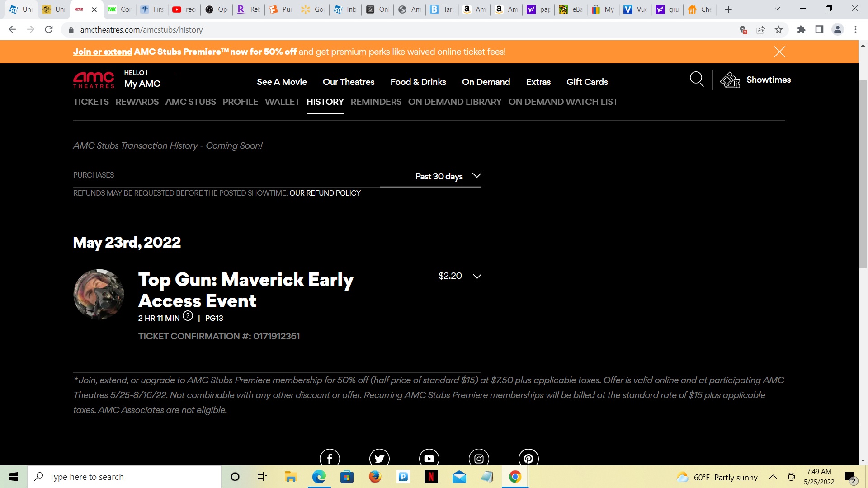The height and width of the screenshot is (488, 868).
Task: Show hidden system tray icons
Action: tap(773, 477)
